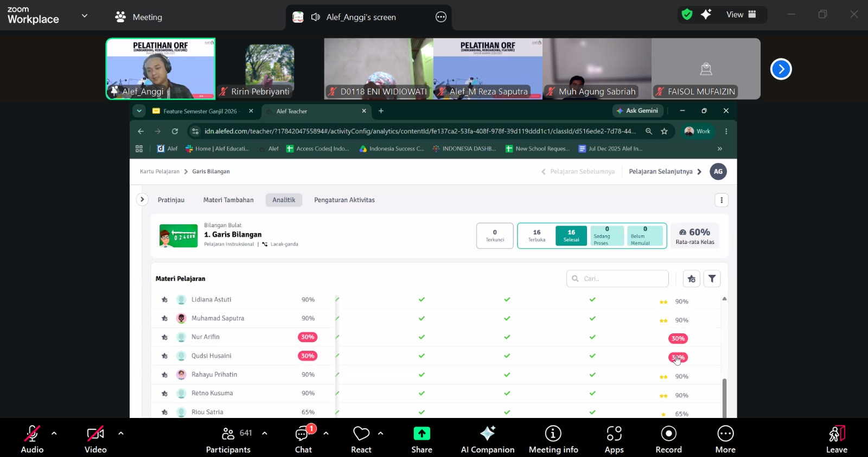This screenshot has height=457, width=868.
Task: Click the Ask Gemini button
Action: [638, 111]
